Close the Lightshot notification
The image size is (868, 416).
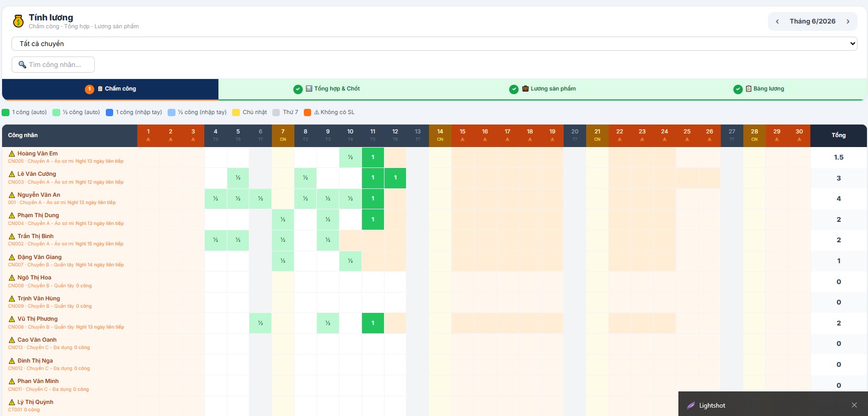[x=854, y=405]
